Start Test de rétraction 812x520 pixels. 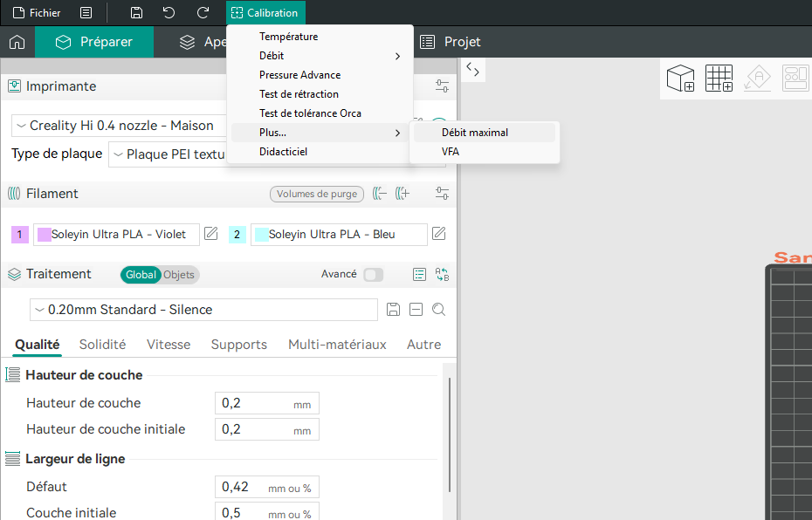click(320, 94)
